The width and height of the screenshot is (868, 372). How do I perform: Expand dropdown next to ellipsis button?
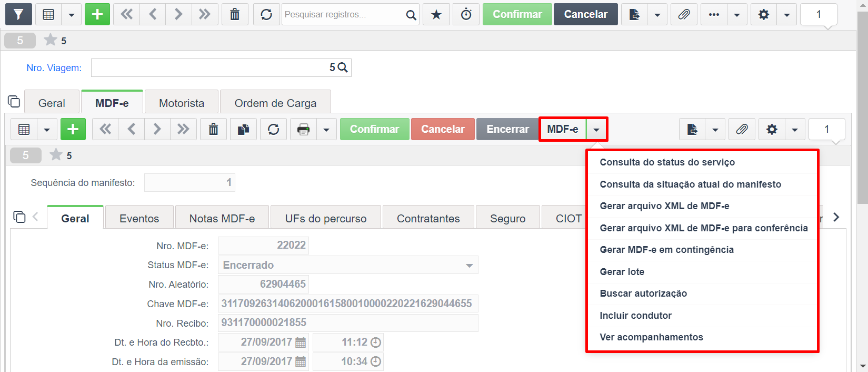click(x=737, y=14)
